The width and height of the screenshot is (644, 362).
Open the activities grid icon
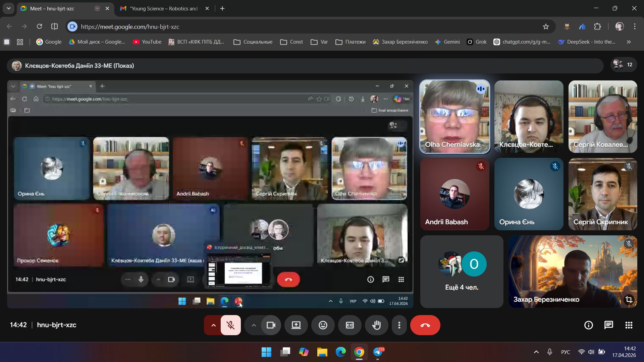[x=629, y=325]
